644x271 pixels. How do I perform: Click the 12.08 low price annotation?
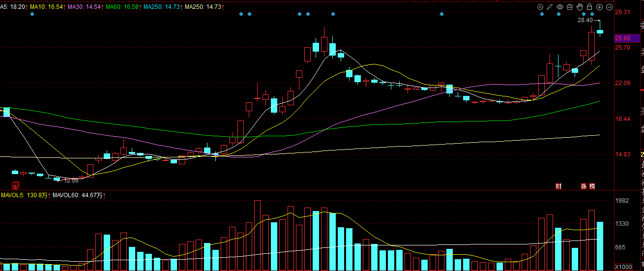(71, 181)
